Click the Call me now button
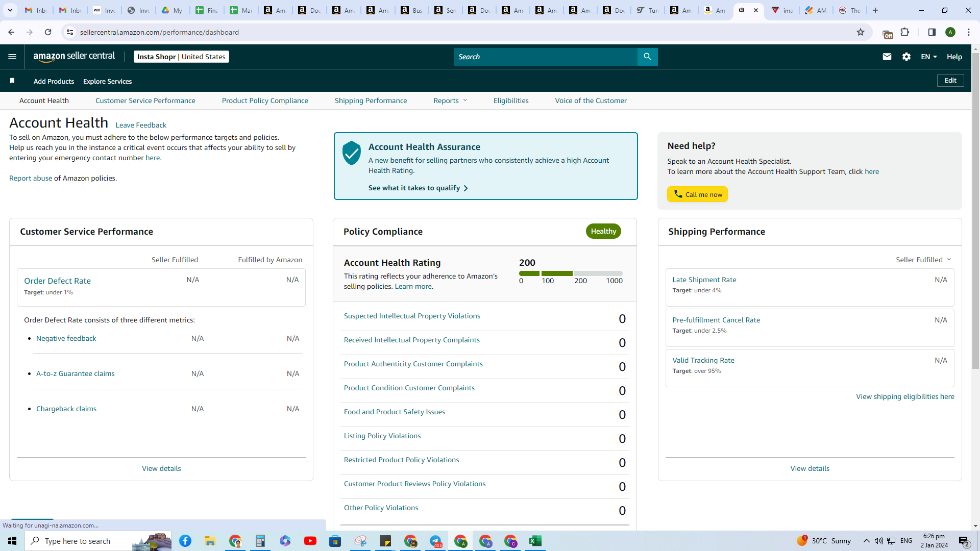 click(698, 194)
